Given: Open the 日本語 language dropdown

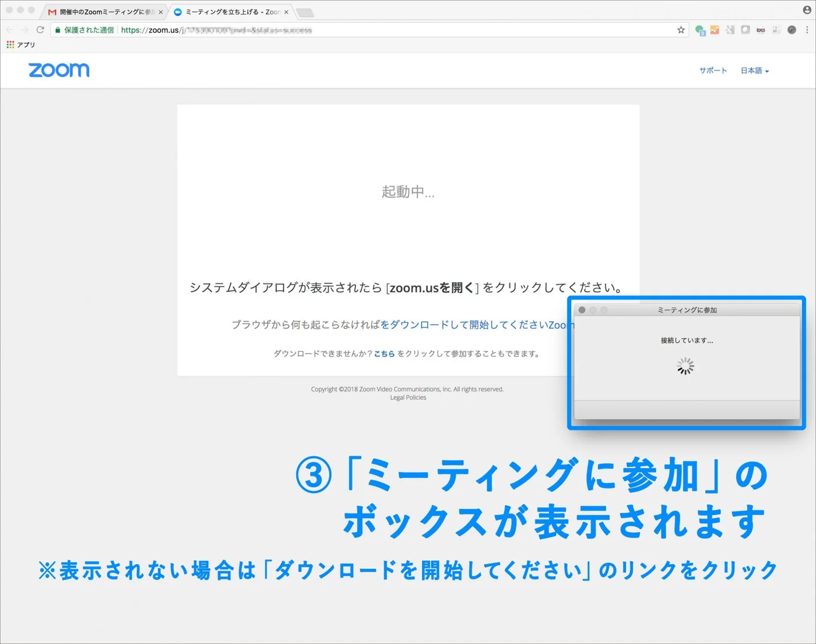Looking at the screenshot, I should [755, 71].
